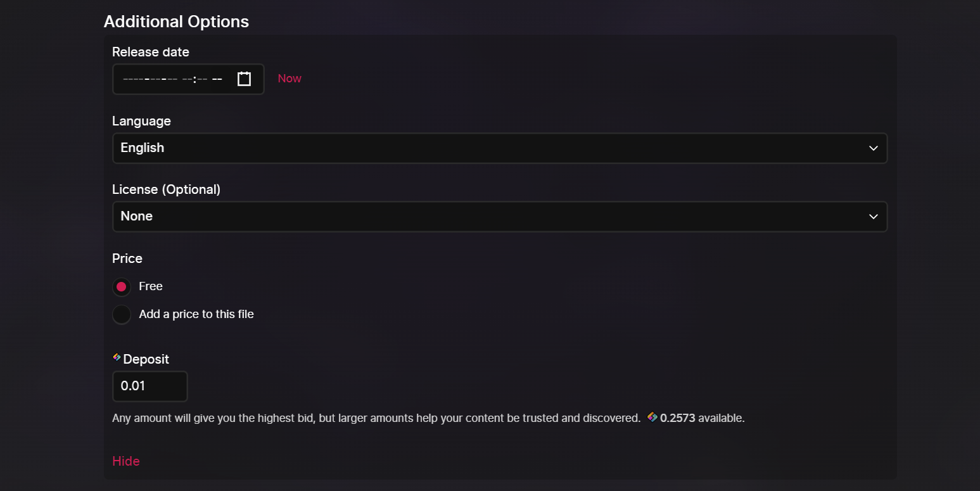
Task: Click the Deposit field label text
Action: [x=146, y=359]
